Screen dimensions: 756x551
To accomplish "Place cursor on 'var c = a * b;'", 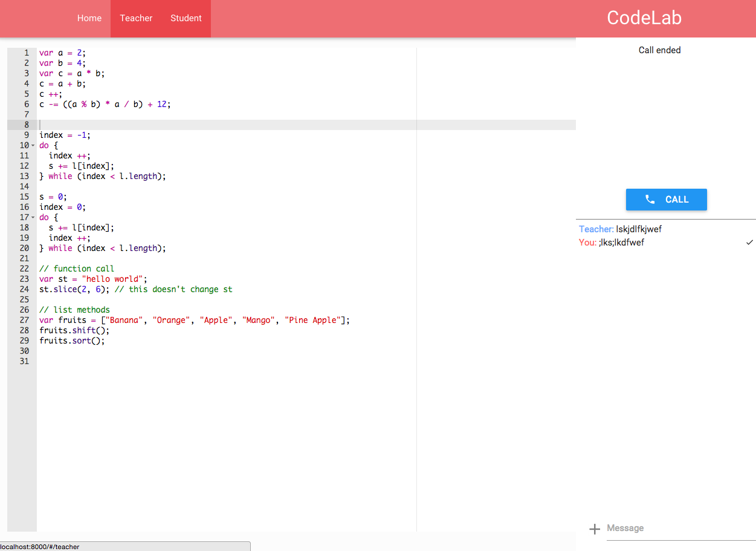I will [72, 74].
